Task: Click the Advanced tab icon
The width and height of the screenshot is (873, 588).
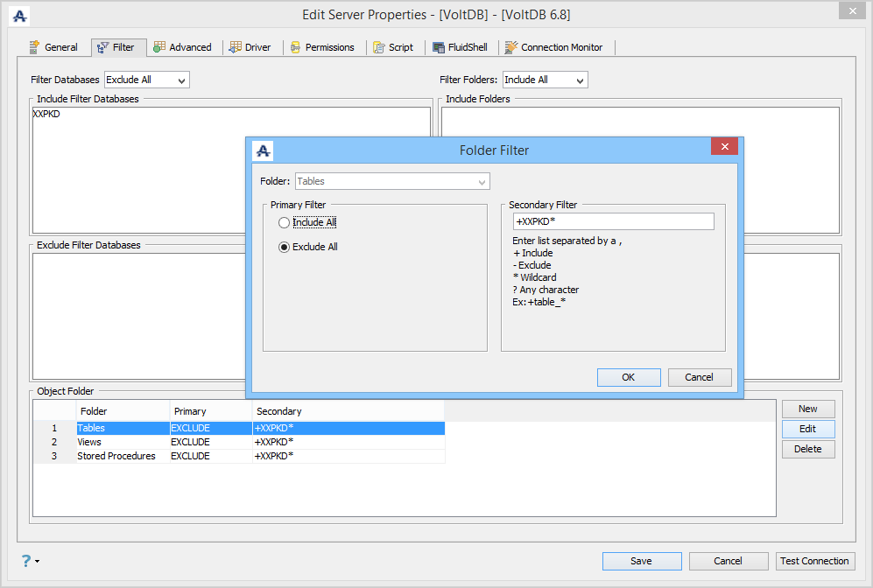Action: click(x=159, y=47)
